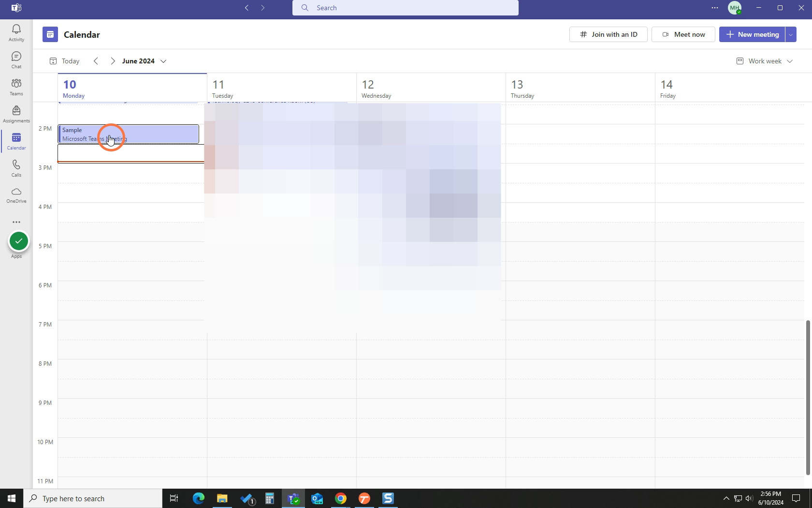Click the taskbar search box
This screenshot has width=812, height=508.
click(93, 498)
